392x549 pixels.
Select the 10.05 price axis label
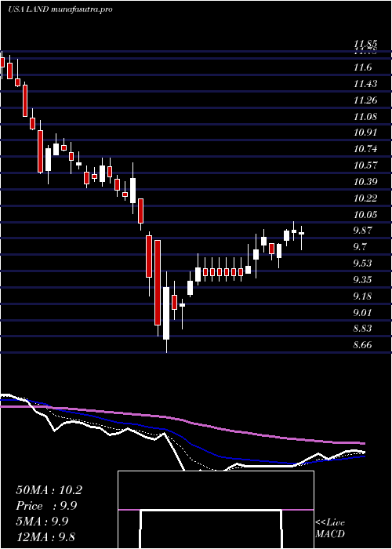[365, 214]
